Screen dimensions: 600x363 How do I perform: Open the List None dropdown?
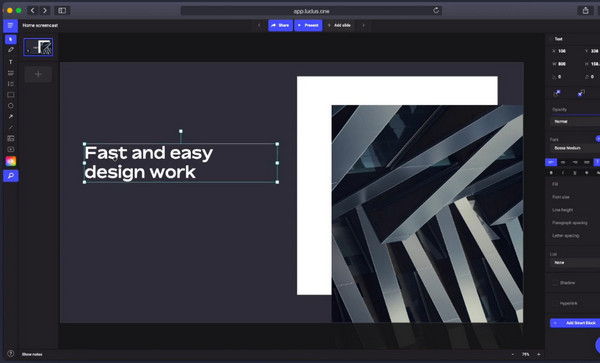[575, 263]
